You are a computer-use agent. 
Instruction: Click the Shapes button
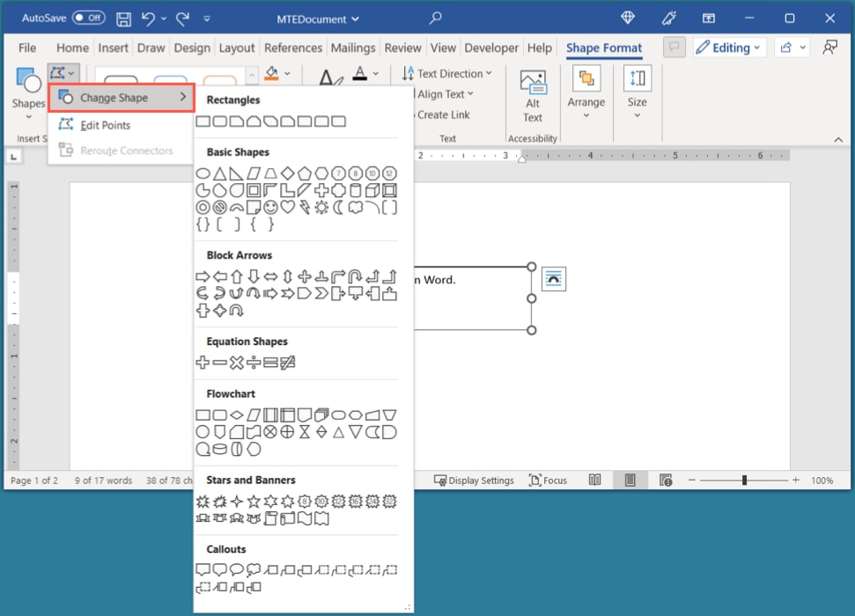[27, 92]
